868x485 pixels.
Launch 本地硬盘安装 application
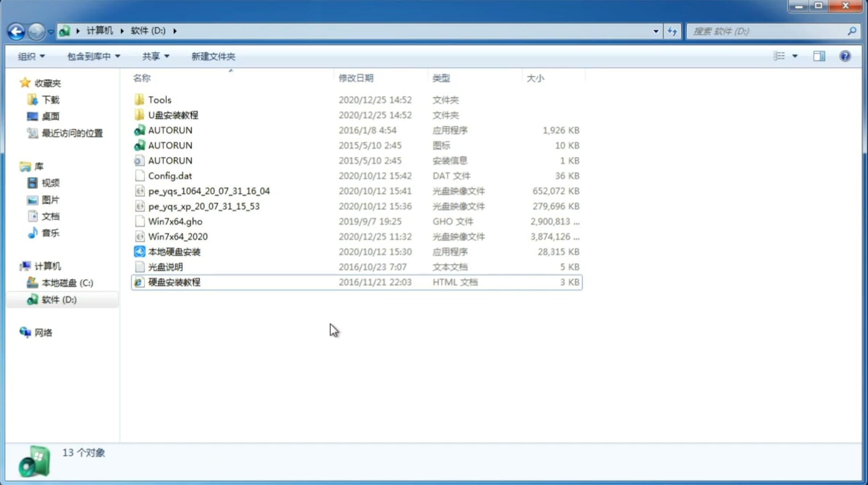coord(174,251)
